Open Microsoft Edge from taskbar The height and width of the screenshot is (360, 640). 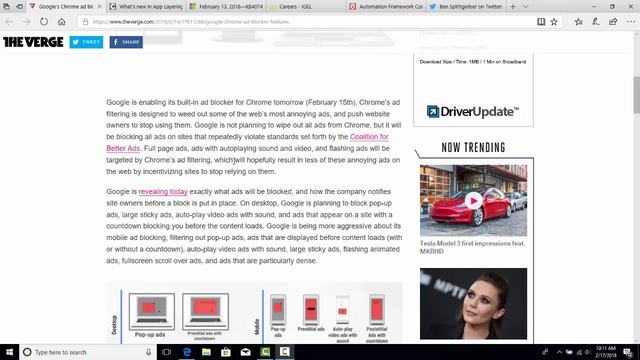pyautogui.click(x=187, y=352)
